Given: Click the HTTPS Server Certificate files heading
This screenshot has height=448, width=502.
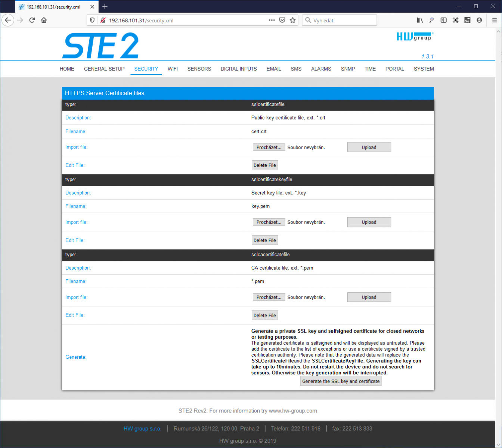Looking at the screenshot, I should pyautogui.click(x=105, y=93).
